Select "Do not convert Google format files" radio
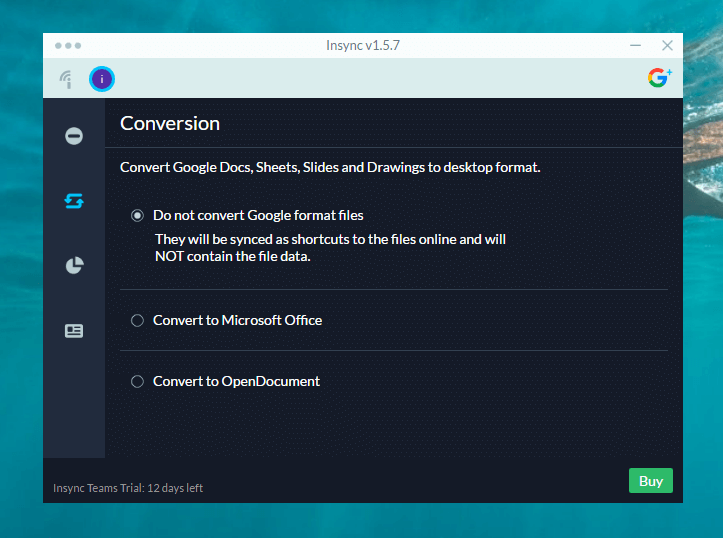 pos(138,216)
